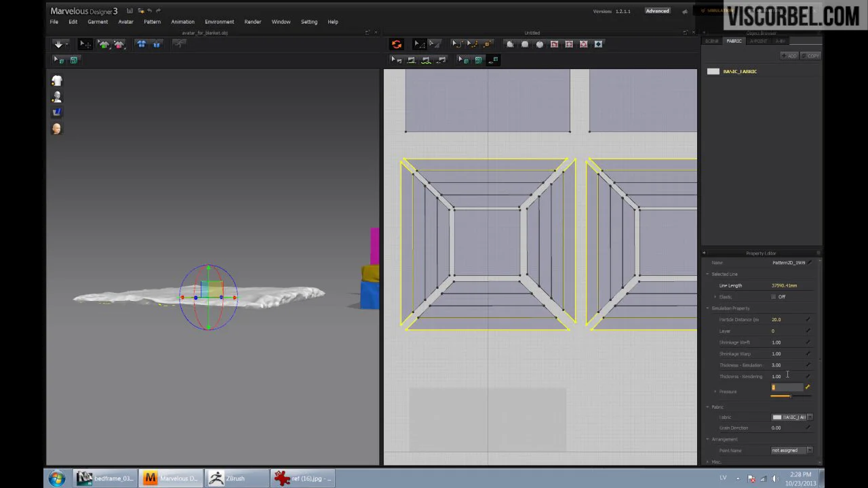Select the Transform Pattern tool icon
The height and width of the screenshot is (488, 868).
tap(434, 44)
